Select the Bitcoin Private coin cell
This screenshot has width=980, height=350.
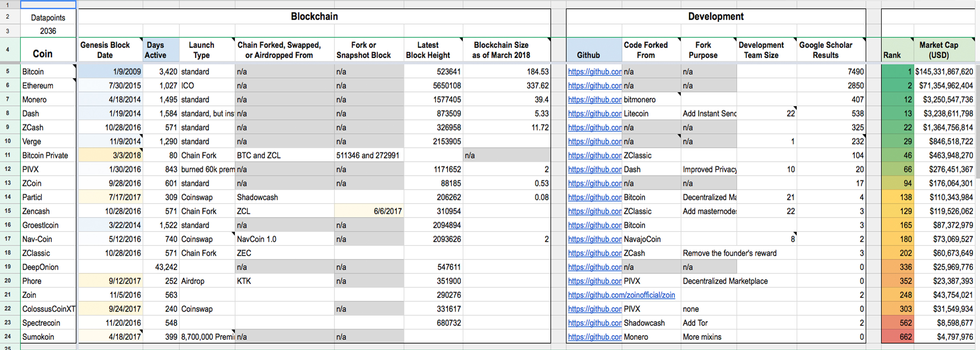[x=48, y=155]
